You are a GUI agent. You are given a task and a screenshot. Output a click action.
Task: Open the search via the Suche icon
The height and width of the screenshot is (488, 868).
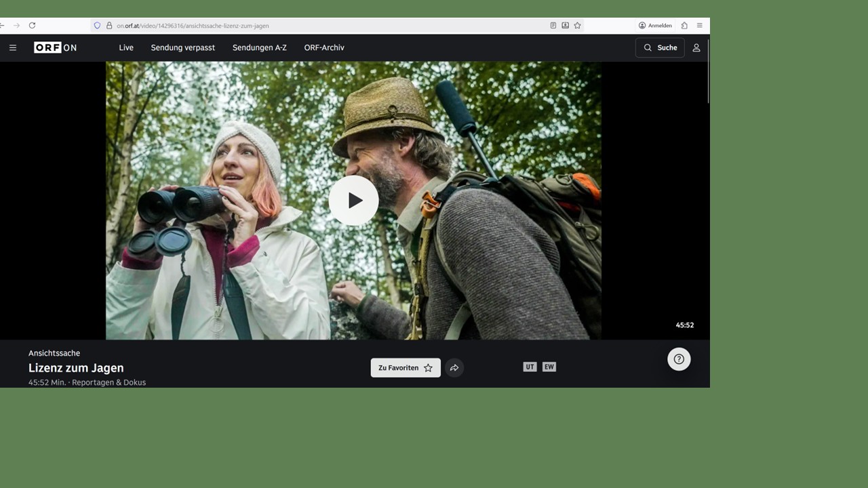659,47
